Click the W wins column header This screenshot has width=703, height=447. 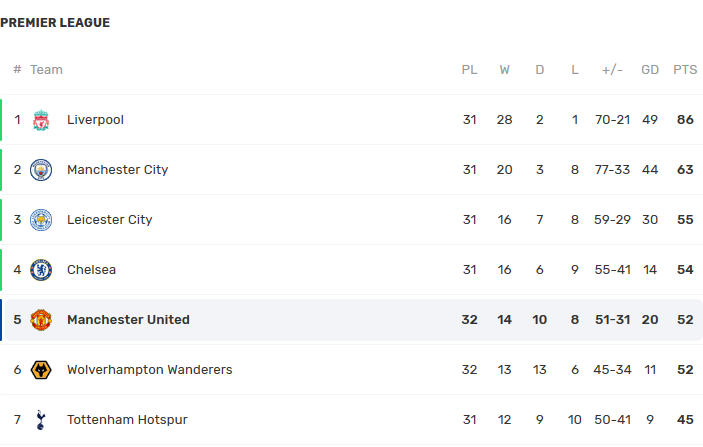pos(504,70)
